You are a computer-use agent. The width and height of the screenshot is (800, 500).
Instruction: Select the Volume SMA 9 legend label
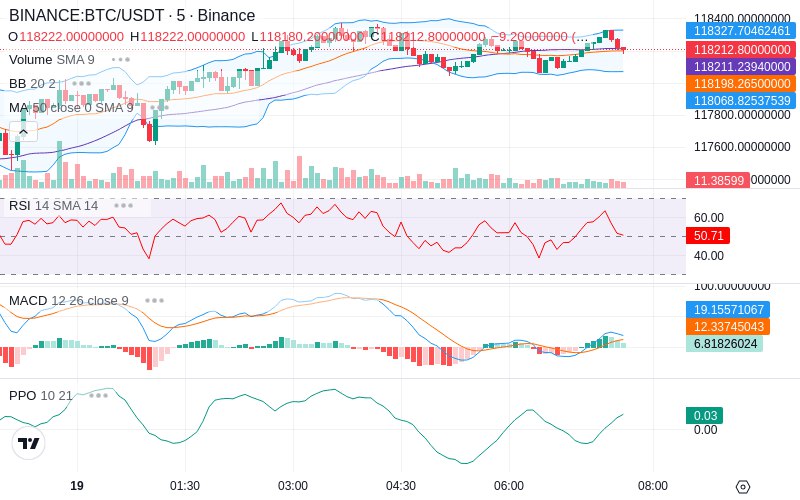coord(52,60)
